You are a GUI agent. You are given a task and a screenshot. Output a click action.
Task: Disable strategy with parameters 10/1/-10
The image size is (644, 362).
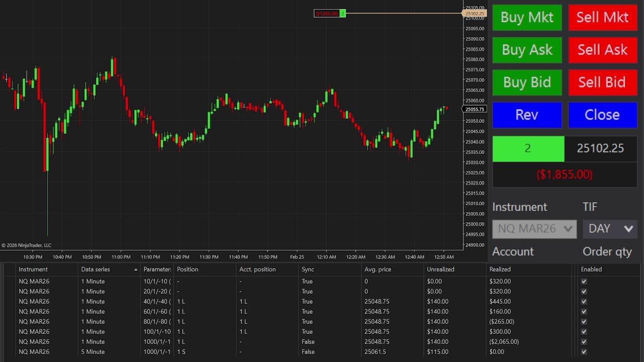584,282
